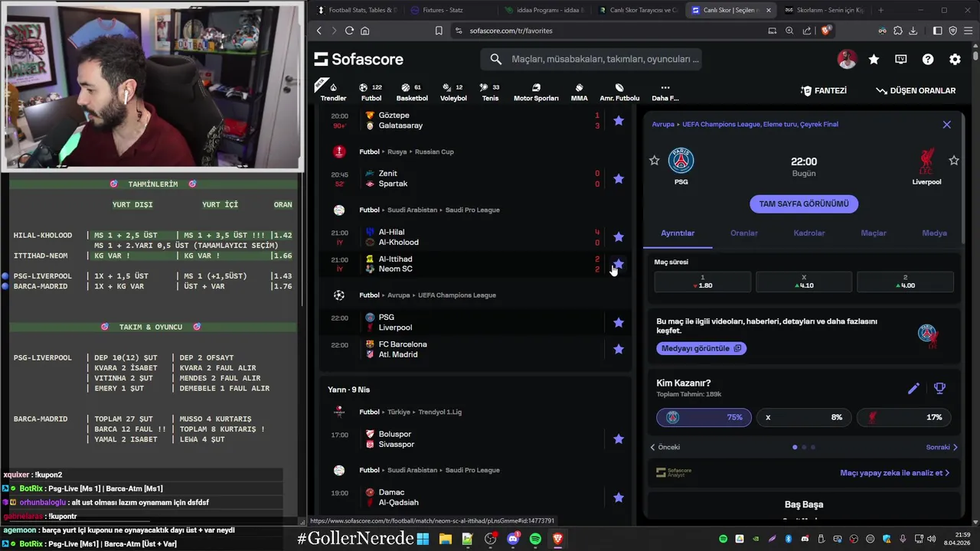Image resolution: width=980 pixels, height=551 pixels.
Task: Open the Futbol category icon
Action: 371,92
